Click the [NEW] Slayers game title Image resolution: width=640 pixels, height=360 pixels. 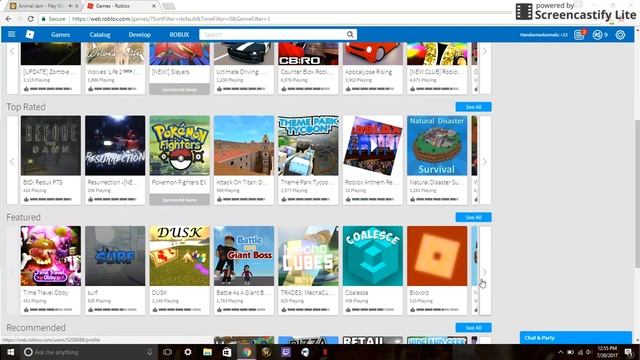pos(171,72)
